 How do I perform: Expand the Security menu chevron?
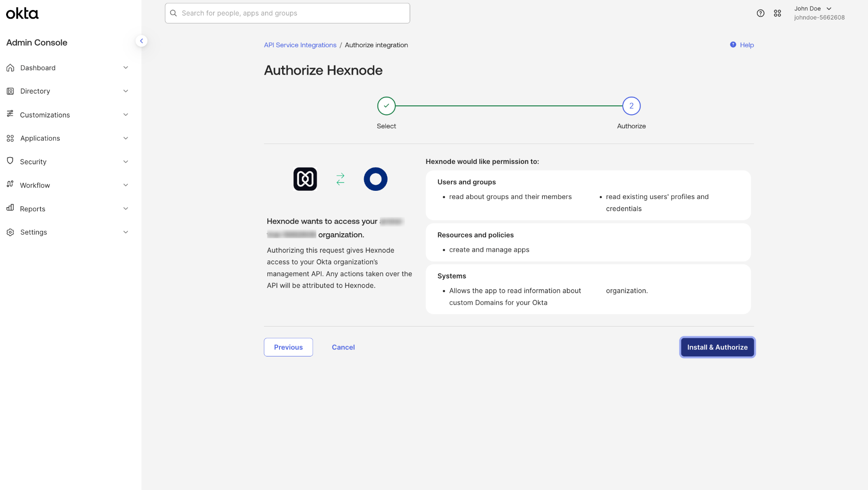[x=125, y=162]
